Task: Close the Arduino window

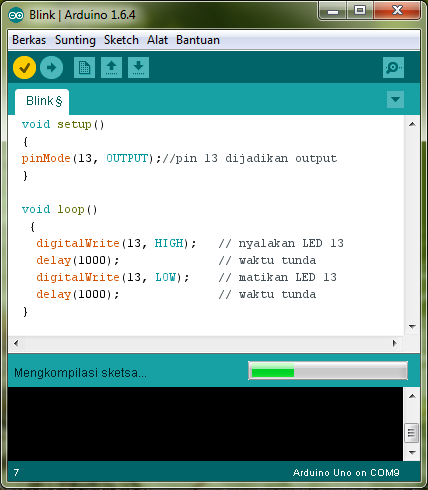Action: (397, 11)
